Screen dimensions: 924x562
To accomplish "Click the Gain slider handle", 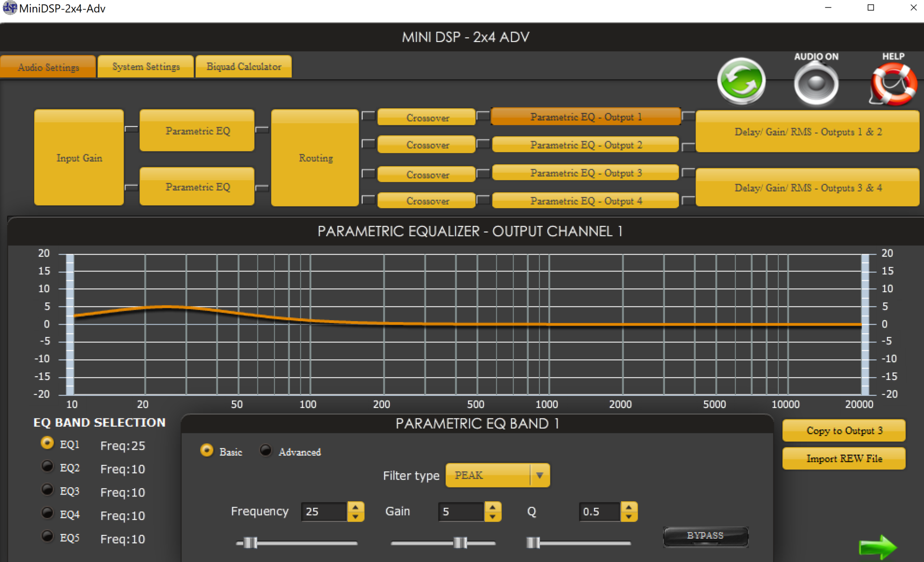I will pyautogui.click(x=460, y=543).
